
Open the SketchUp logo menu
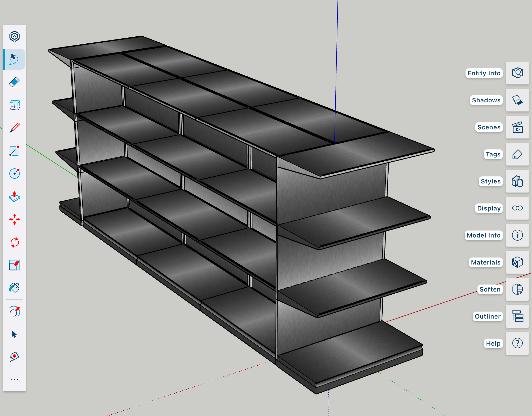point(14,36)
